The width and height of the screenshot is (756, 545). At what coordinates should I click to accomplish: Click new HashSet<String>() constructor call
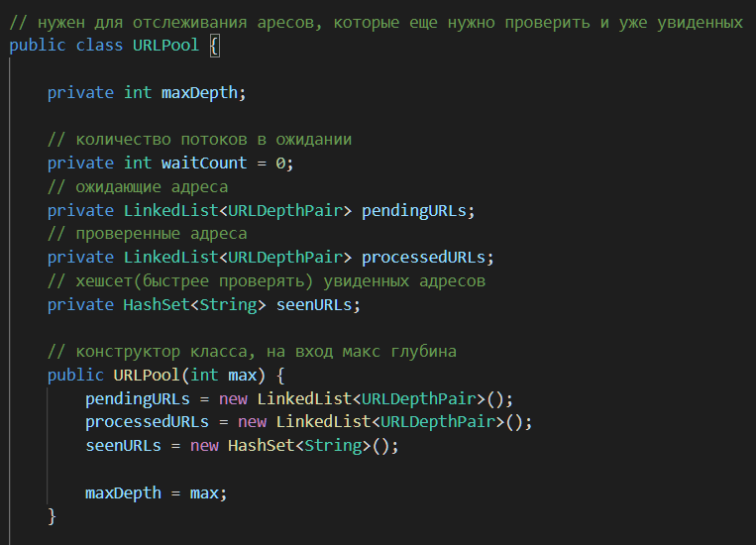(x=294, y=446)
